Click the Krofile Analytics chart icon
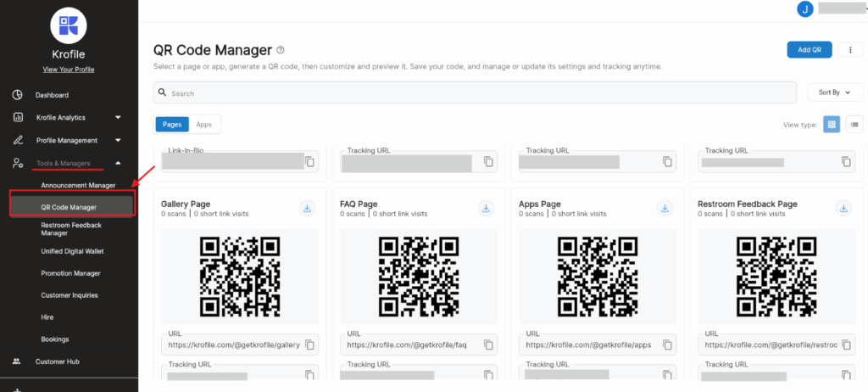The height and width of the screenshot is (392, 868). pos(18,118)
